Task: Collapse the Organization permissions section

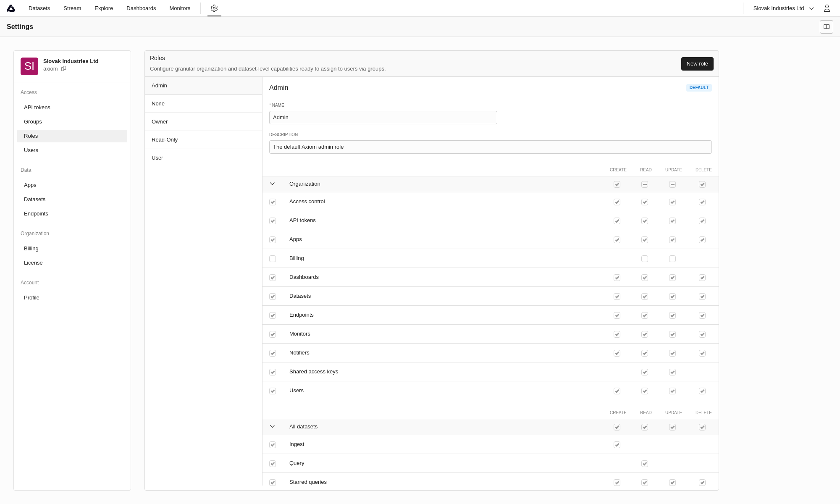Action: pos(272,184)
